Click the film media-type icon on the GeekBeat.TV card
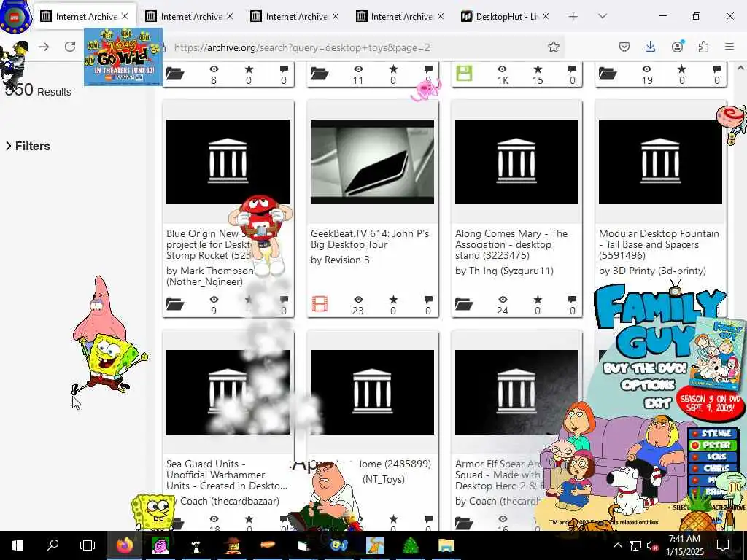This screenshot has height=560, width=747. click(x=320, y=304)
